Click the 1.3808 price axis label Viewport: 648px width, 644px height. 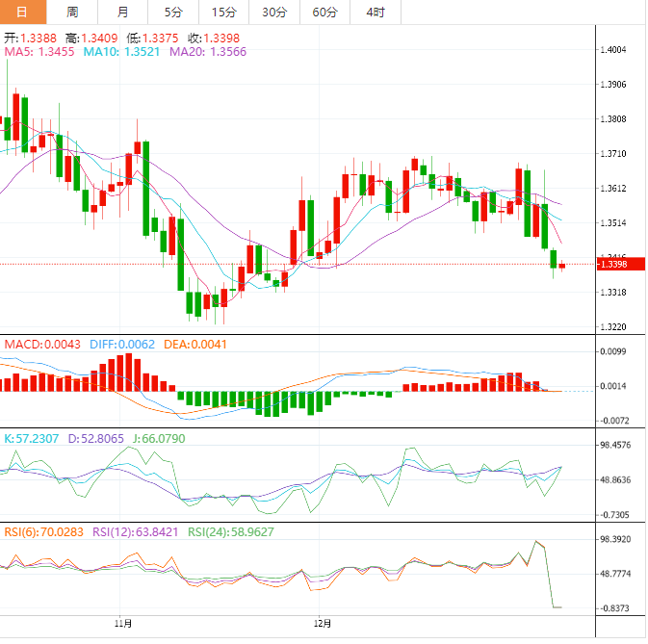pyautogui.click(x=613, y=119)
